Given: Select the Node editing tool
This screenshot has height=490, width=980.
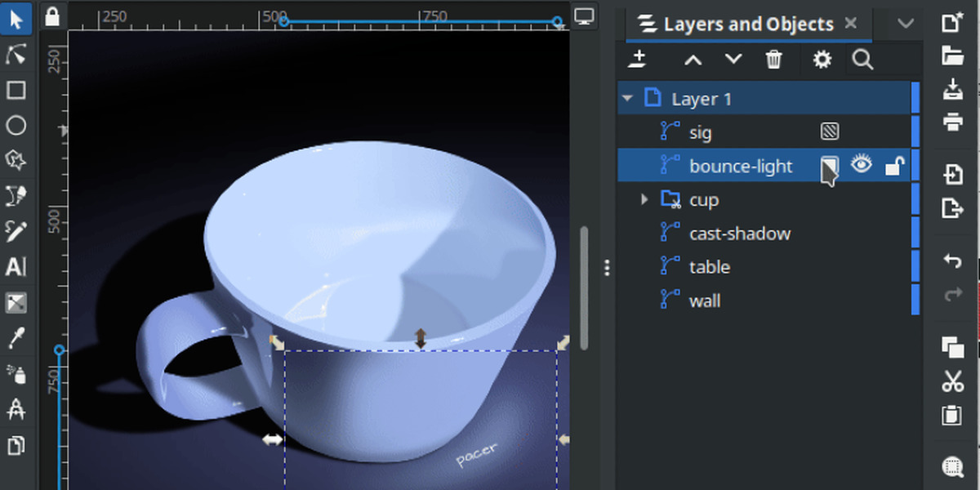Looking at the screenshot, I should [x=16, y=54].
